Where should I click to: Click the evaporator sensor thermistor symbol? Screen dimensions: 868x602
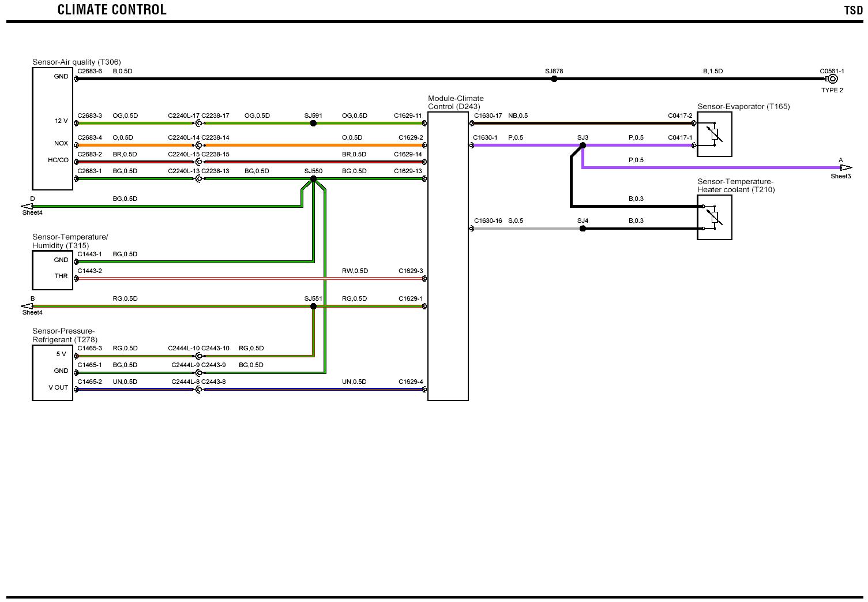pos(715,134)
